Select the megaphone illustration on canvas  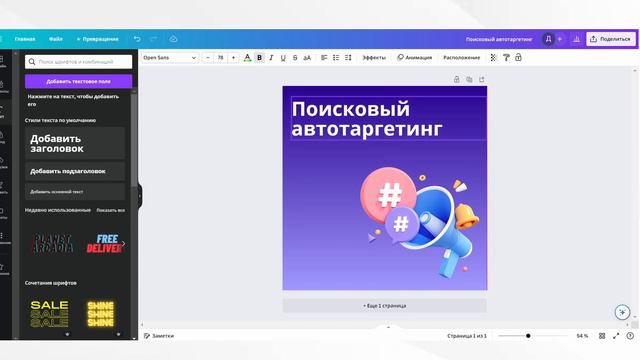point(419,222)
